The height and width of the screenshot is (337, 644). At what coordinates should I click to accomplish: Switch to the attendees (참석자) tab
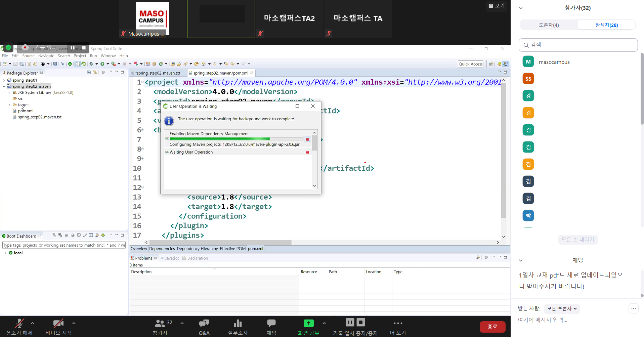tap(606, 25)
